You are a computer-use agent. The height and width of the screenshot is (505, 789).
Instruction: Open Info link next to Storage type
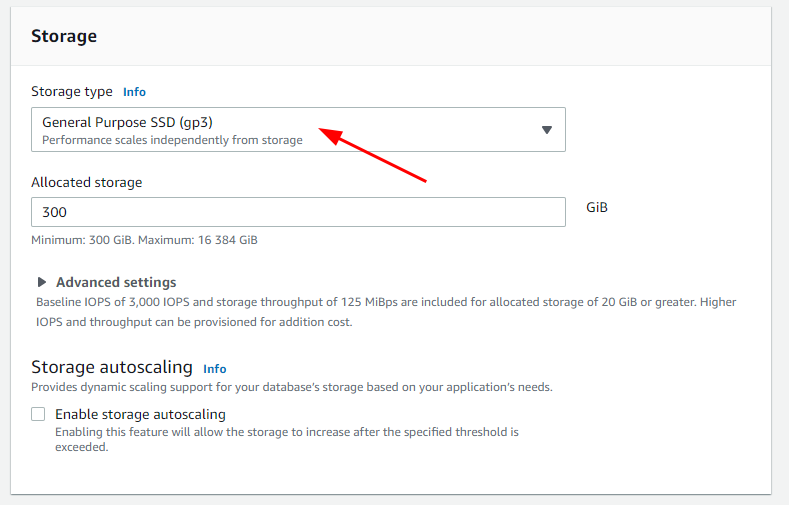point(134,92)
